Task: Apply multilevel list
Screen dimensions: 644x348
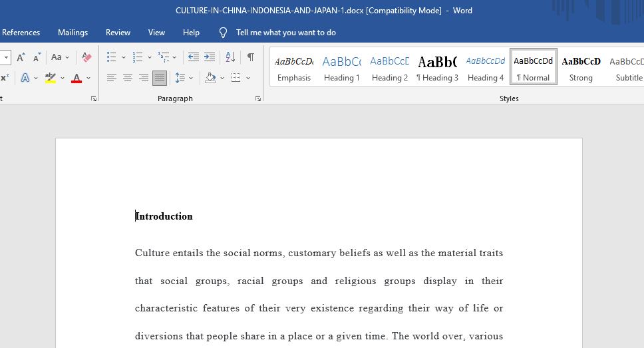Action: 164,57
